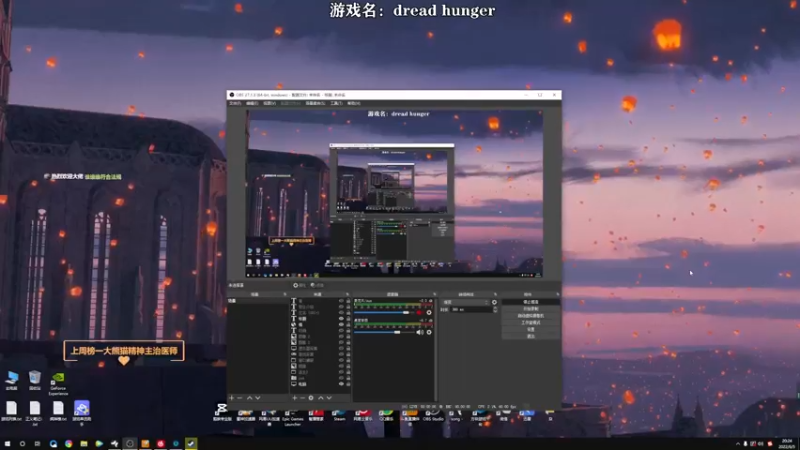This screenshot has height=450, width=800.
Task: Click Start Recording in the Controls panel
Action: (531, 309)
